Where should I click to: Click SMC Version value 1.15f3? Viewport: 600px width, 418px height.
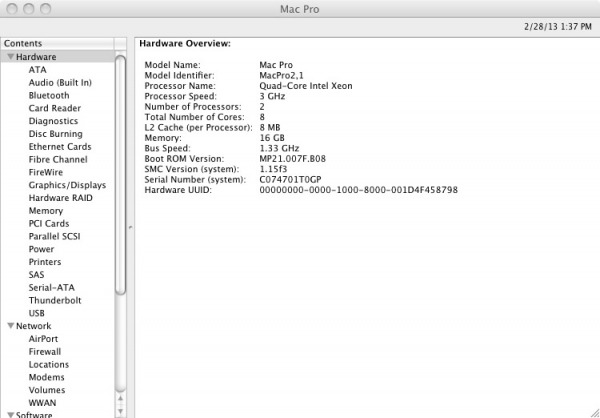273,169
